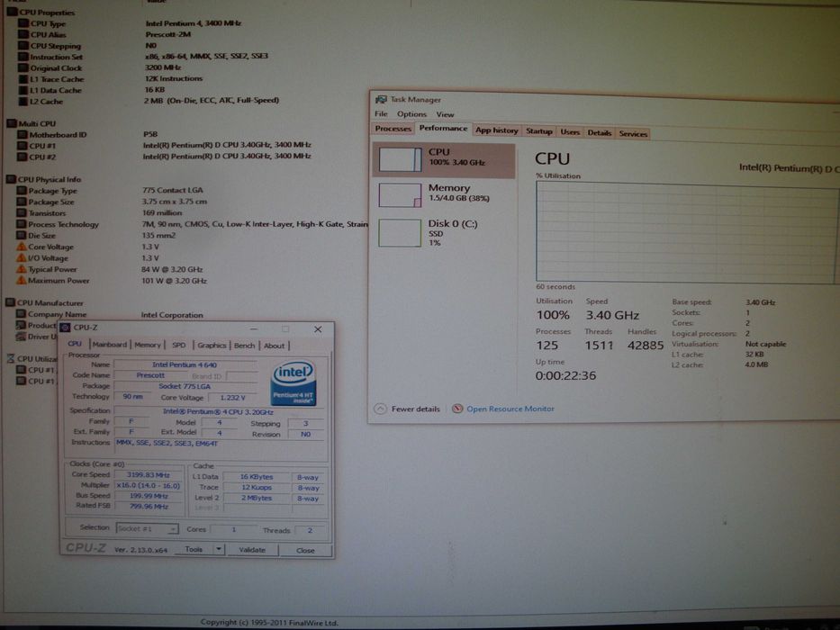Screen dimensions: 840x630
Task: Open the File menu in Task Manager
Action: click(381, 113)
